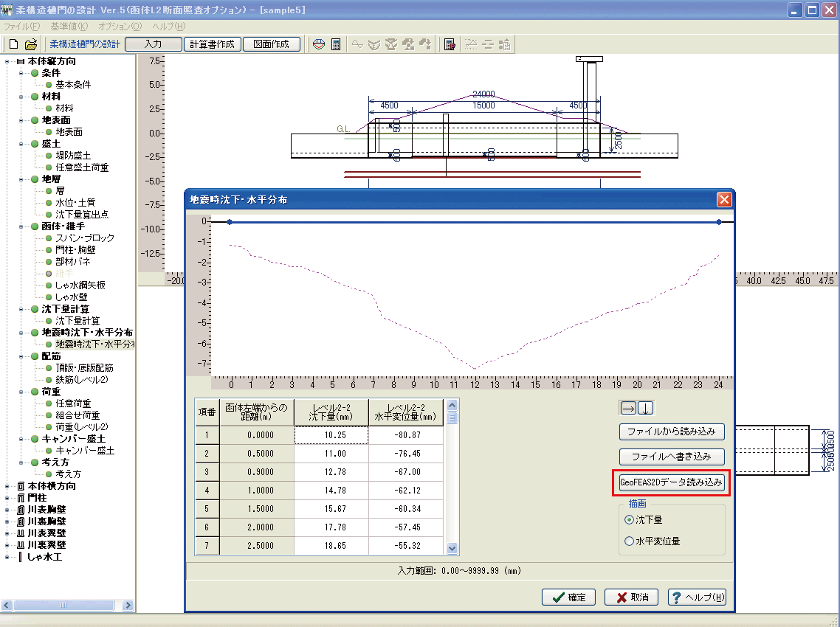Click the tree panel horizontal scroll left arrow

(x=7, y=606)
